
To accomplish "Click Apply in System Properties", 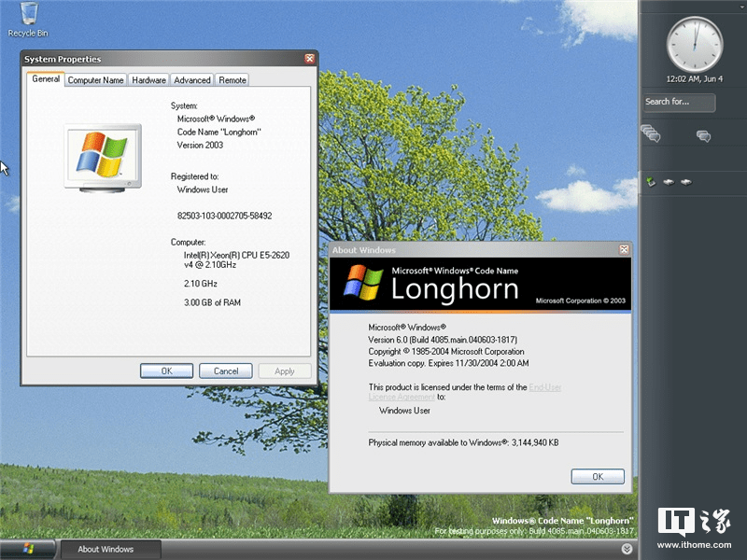I will tap(285, 371).
